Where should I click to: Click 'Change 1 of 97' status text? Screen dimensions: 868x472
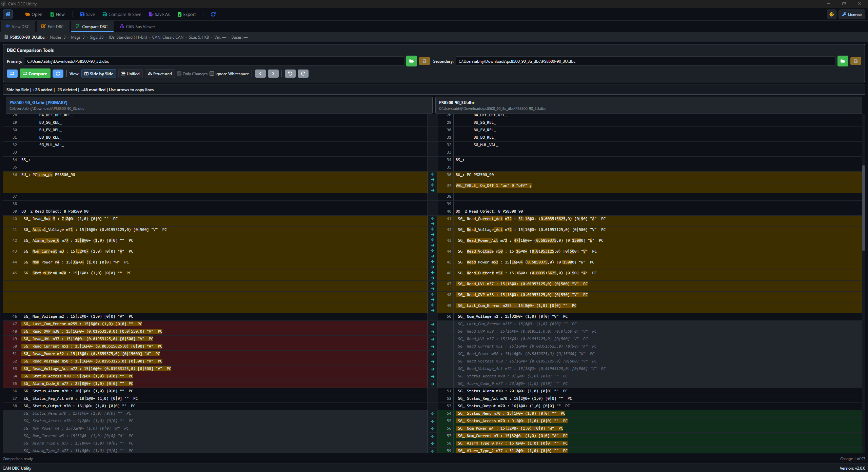click(852, 459)
